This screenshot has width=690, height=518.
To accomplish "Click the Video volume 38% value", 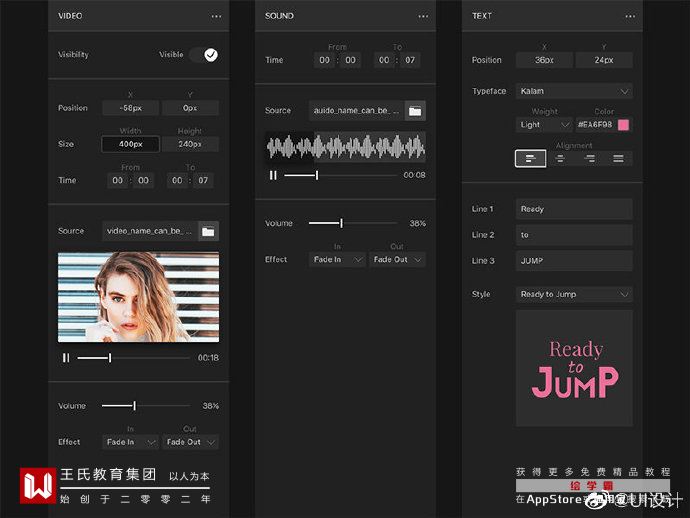I will click(211, 406).
